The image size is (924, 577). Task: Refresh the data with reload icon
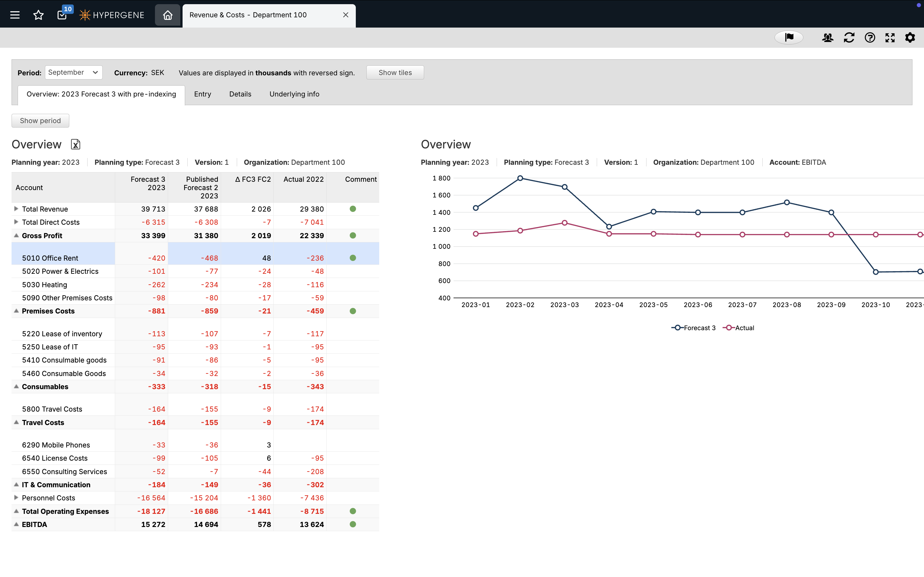coord(849,38)
